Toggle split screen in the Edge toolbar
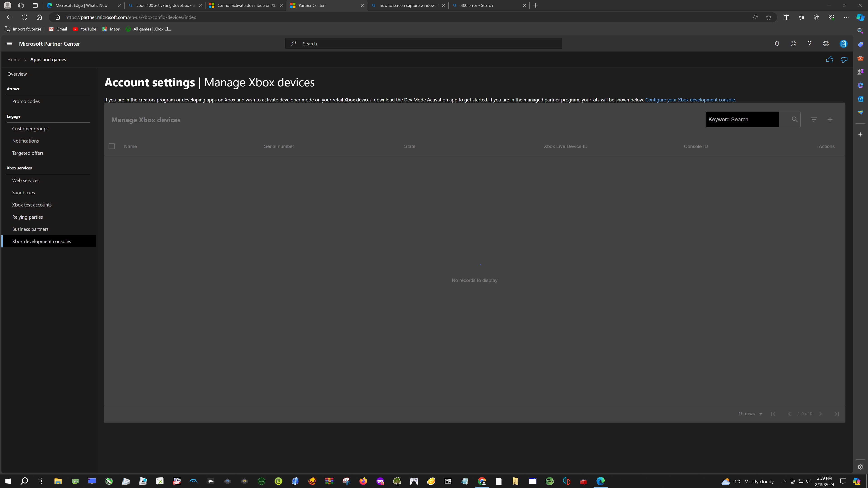The image size is (868, 488). click(x=786, y=17)
